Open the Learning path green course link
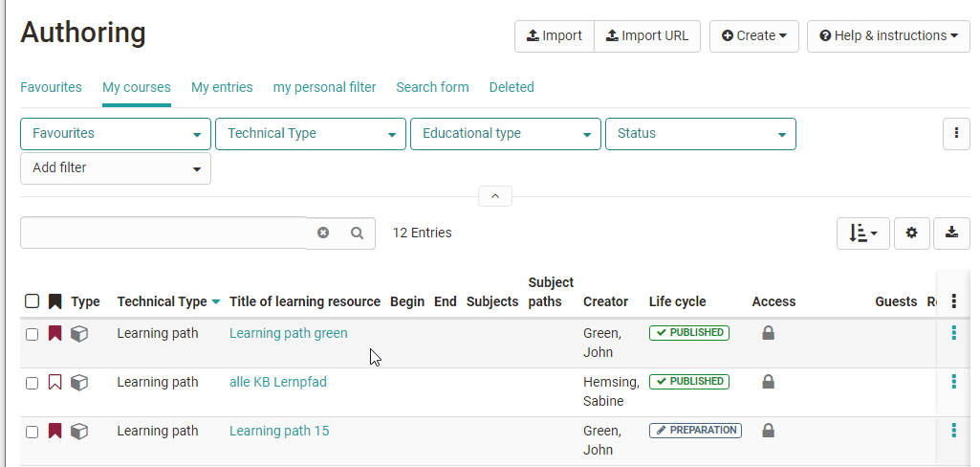This screenshot has height=467, width=980. coord(288,333)
